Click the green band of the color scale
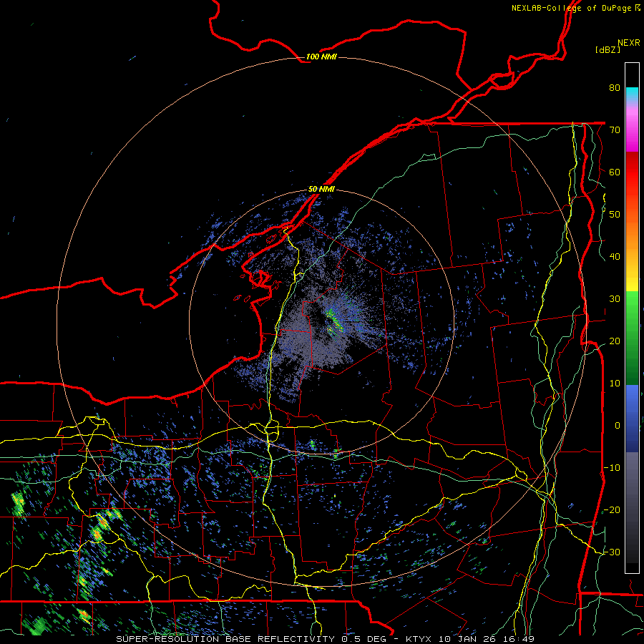The width and height of the screenshot is (644, 644). 632,338
